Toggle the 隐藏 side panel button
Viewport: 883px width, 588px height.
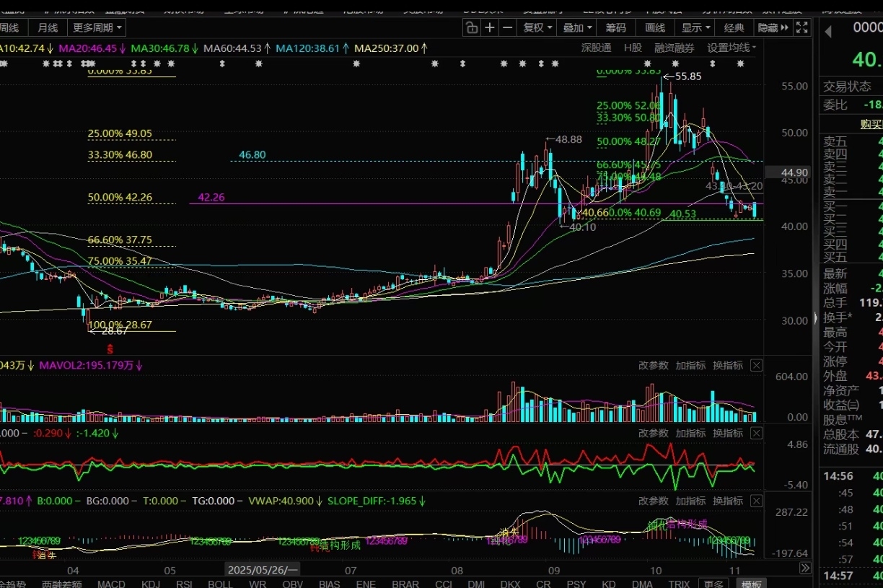tap(773, 27)
